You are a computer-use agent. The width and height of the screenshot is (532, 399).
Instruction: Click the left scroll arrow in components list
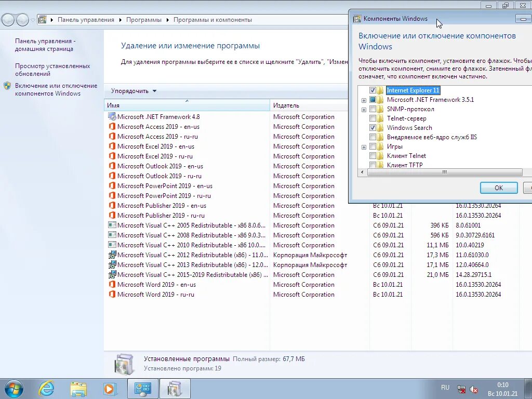tap(362, 172)
